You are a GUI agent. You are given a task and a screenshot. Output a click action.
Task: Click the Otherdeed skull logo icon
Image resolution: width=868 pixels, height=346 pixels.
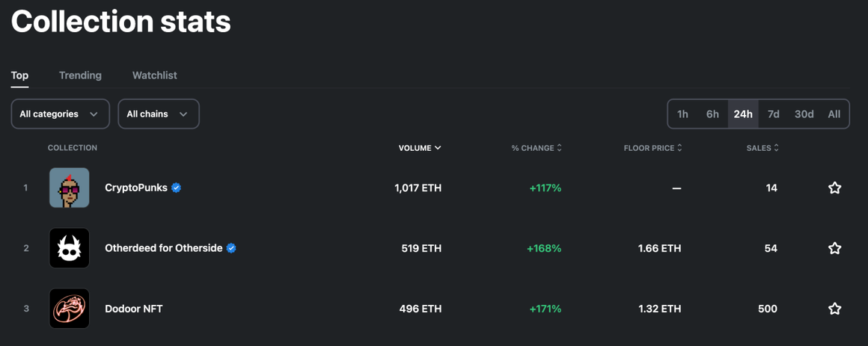point(69,248)
